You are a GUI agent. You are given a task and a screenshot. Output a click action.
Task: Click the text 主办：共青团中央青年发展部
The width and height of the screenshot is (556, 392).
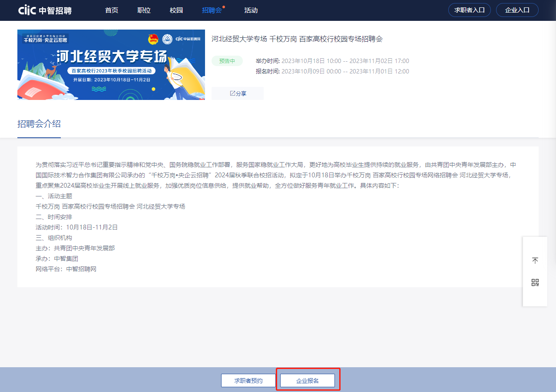(x=75, y=248)
